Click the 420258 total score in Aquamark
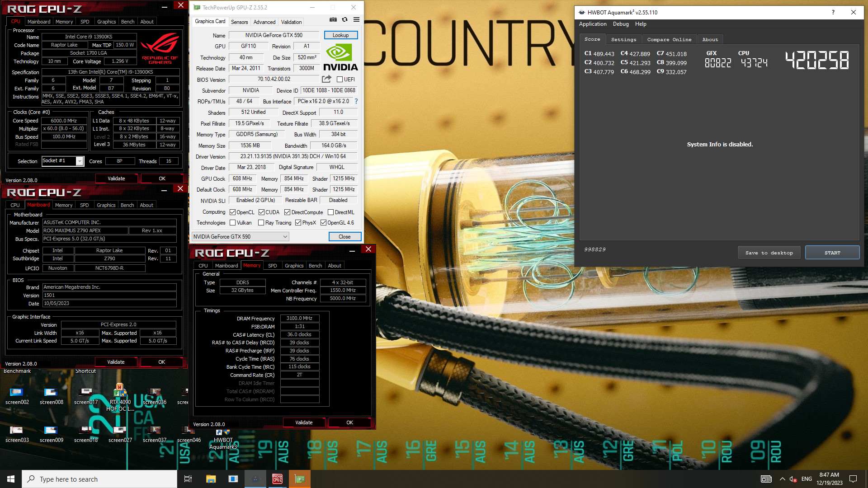This screenshot has height=488, width=868. click(x=817, y=60)
